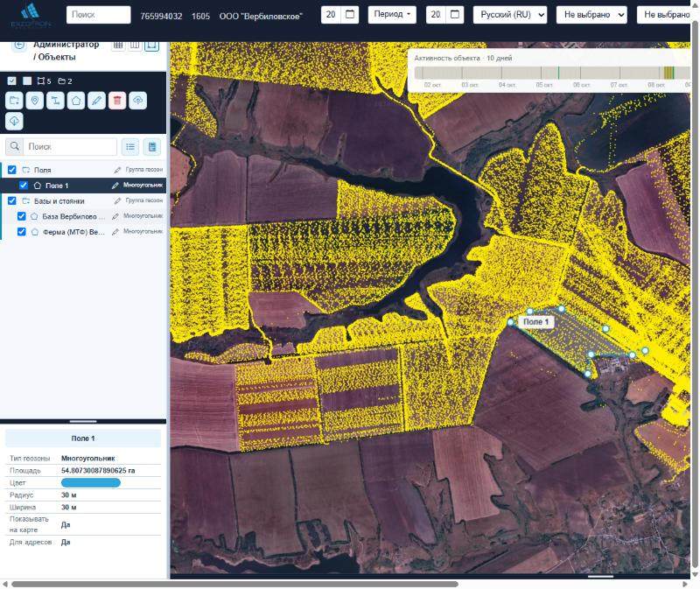Switch the object list to list view
The height and width of the screenshot is (589, 700).
pos(130,146)
